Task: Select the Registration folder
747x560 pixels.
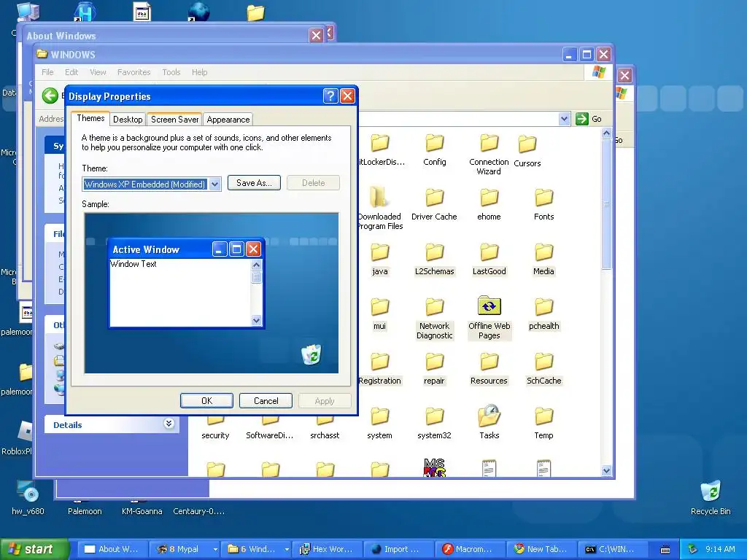Action: pyautogui.click(x=379, y=369)
